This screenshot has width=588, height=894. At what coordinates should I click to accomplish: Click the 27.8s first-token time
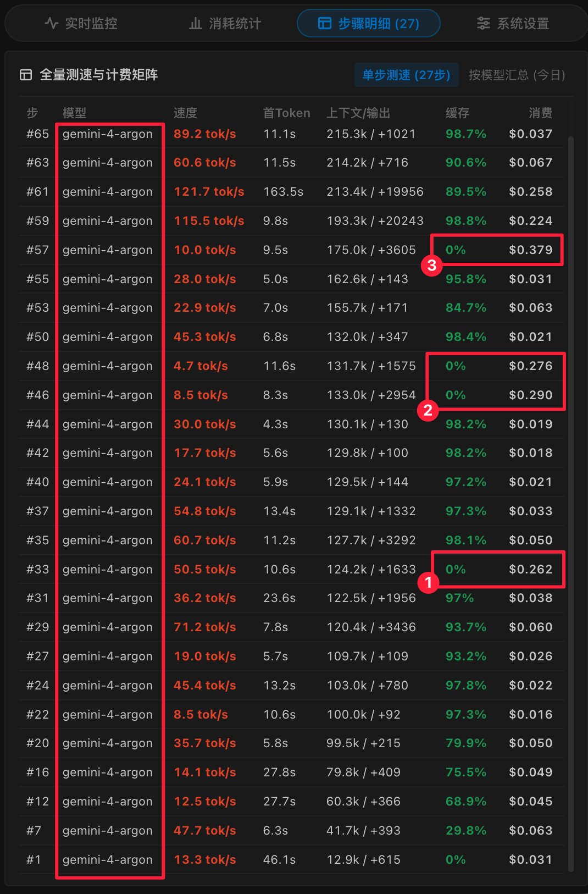[279, 772]
